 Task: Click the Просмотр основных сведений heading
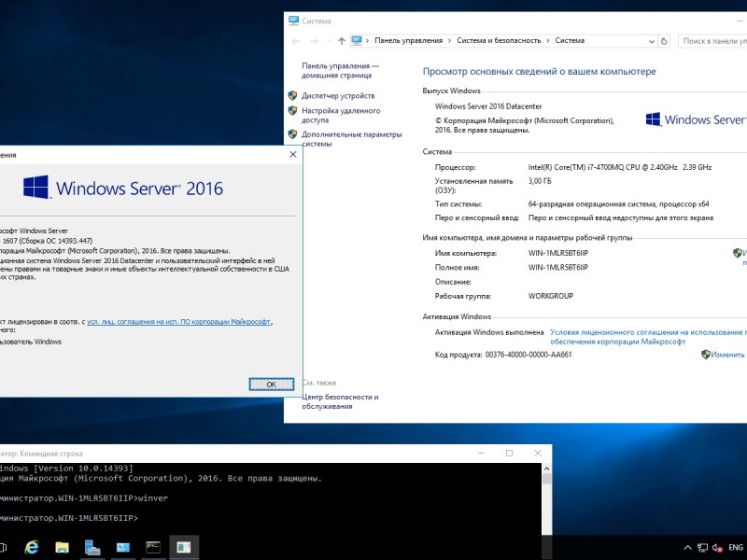540,72
